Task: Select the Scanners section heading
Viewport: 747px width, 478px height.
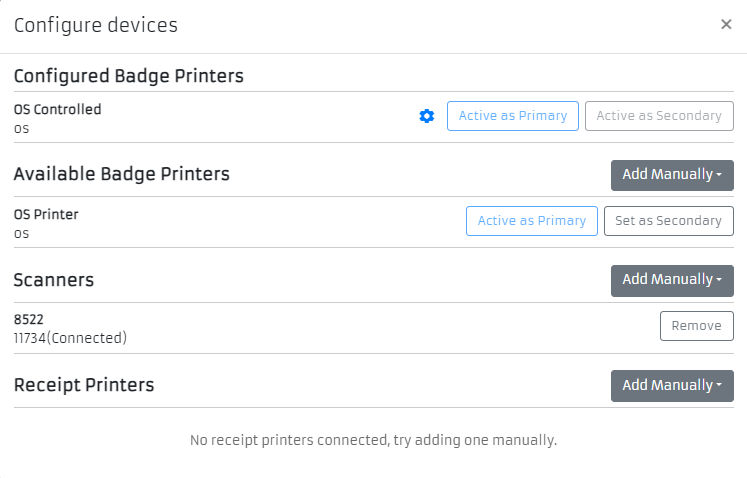Action: [x=54, y=280]
